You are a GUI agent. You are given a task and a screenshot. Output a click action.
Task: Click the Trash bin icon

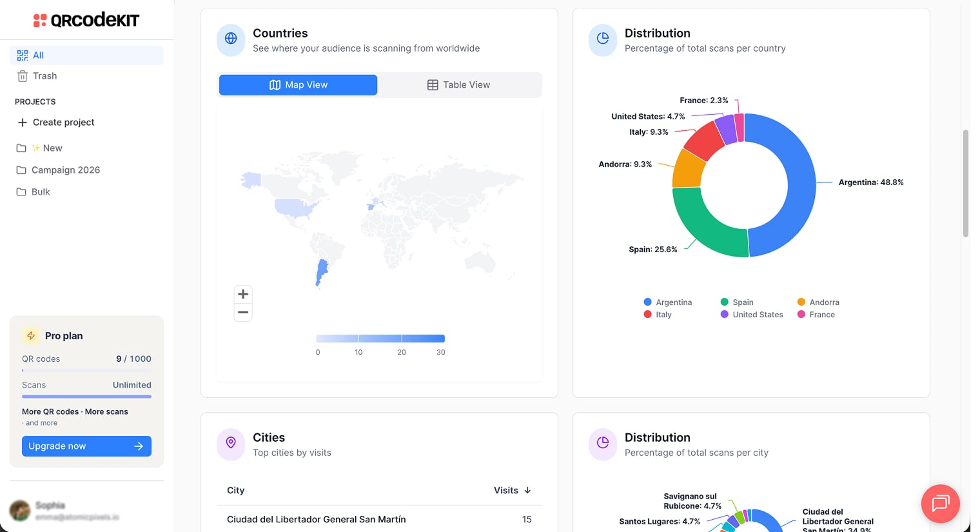[x=23, y=76]
